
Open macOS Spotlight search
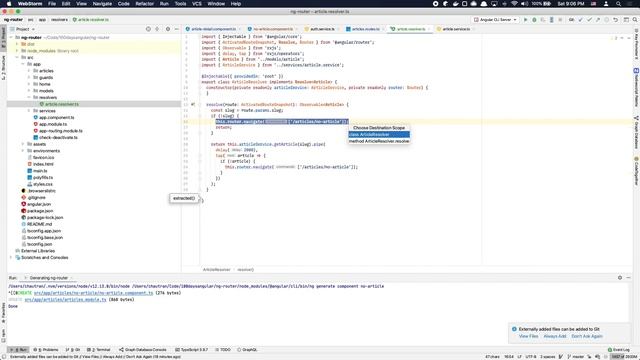[619, 4]
